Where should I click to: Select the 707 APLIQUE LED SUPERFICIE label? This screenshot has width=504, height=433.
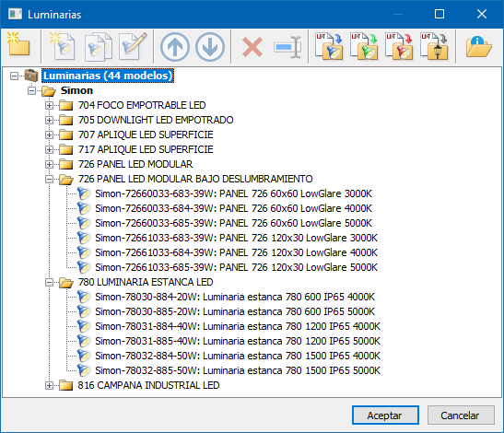146,135
